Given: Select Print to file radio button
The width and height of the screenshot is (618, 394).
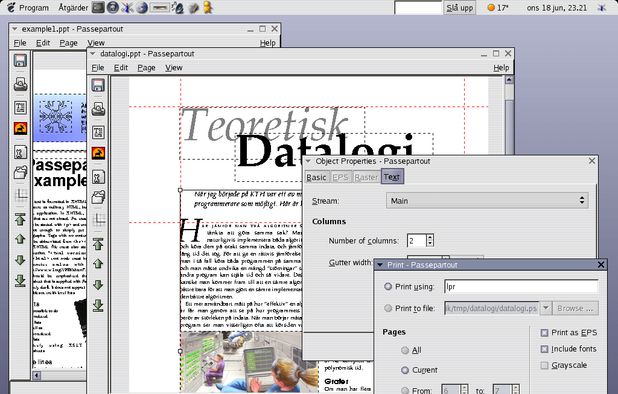Looking at the screenshot, I should click(x=388, y=308).
